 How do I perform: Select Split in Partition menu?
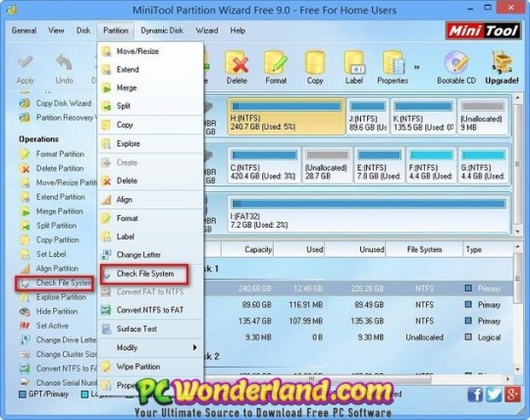150,106
